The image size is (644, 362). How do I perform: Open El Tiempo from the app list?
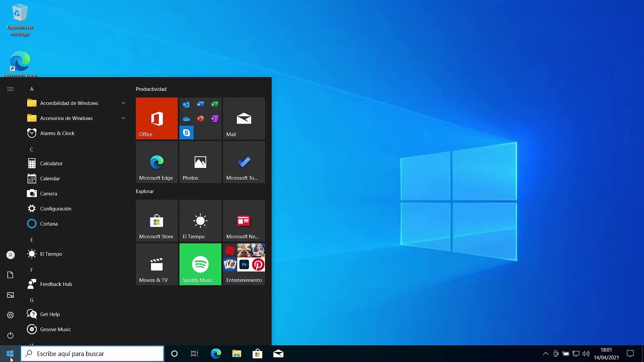75,254
